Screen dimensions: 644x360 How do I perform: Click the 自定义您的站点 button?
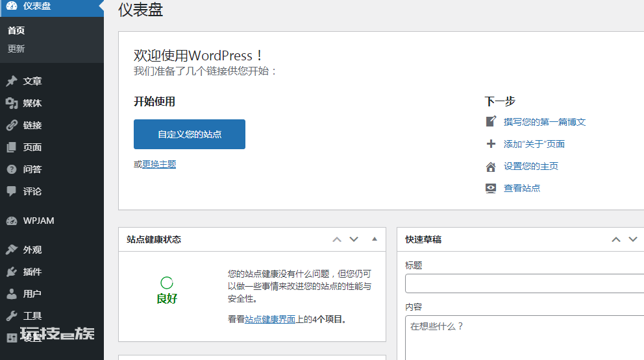190,134
